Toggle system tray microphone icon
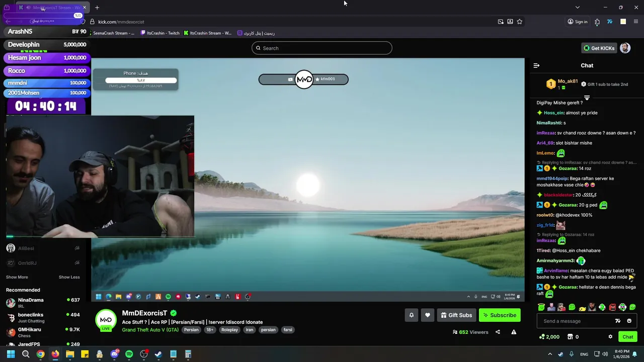Image resolution: width=644 pixels, height=362 pixels. (x=572, y=354)
